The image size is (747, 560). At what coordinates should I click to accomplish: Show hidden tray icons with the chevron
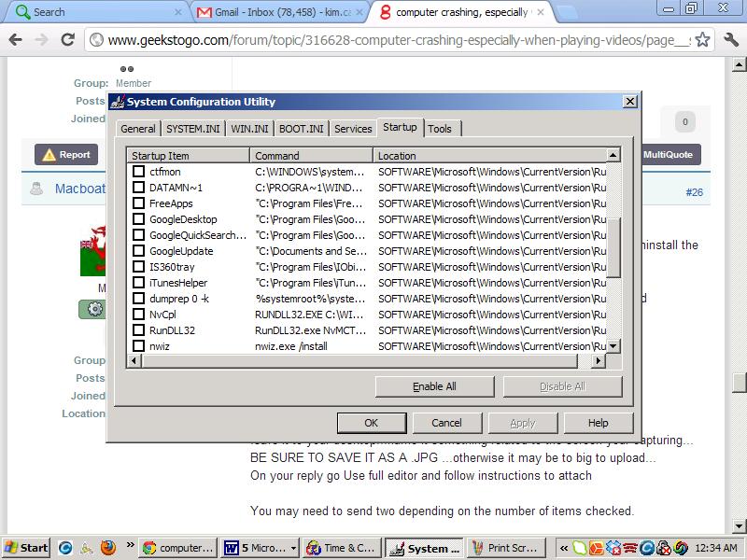tap(564, 548)
